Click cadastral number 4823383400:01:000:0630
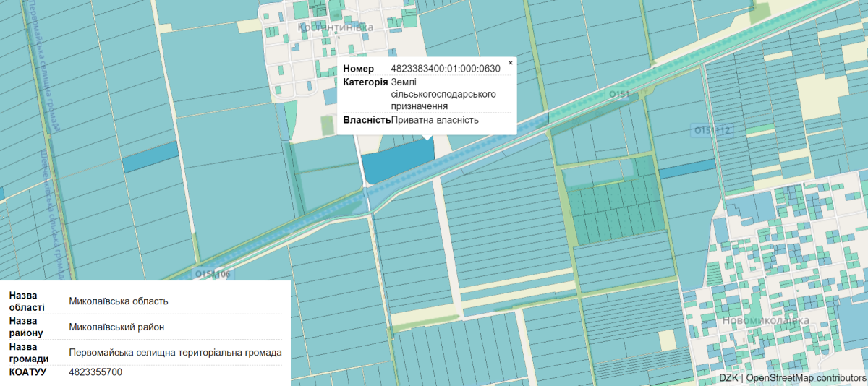Screen dimensions: 868x386 [x=446, y=69]
